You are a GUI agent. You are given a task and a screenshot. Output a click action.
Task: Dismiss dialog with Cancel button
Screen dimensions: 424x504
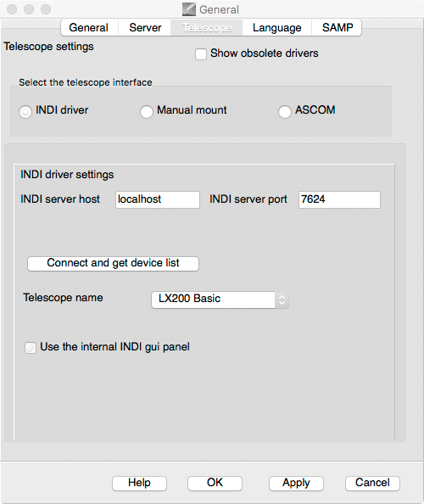click(372, 483)
